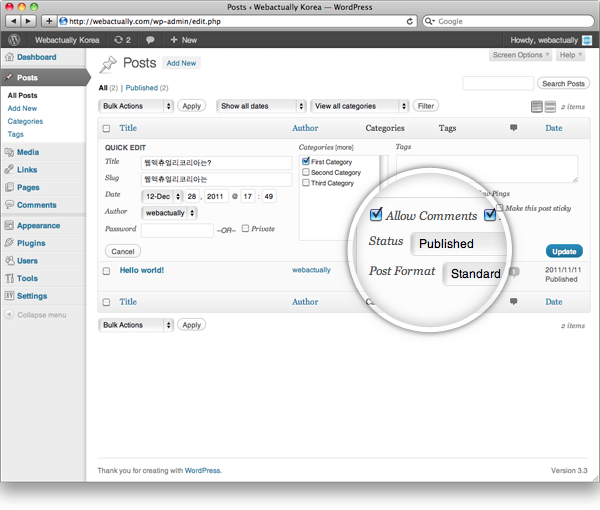Open the updates icon showing 2
Screen dimensions: 600x510
(x=122, y=40)
